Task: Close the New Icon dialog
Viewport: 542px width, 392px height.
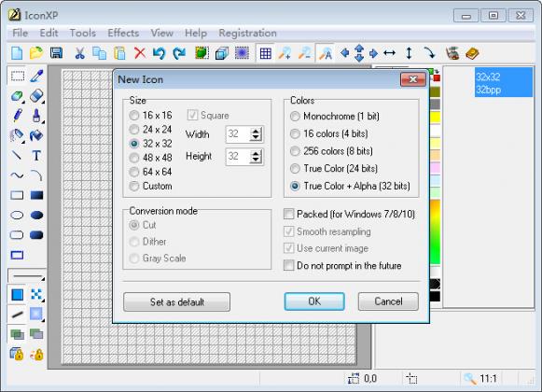Action: pos(412,79)
